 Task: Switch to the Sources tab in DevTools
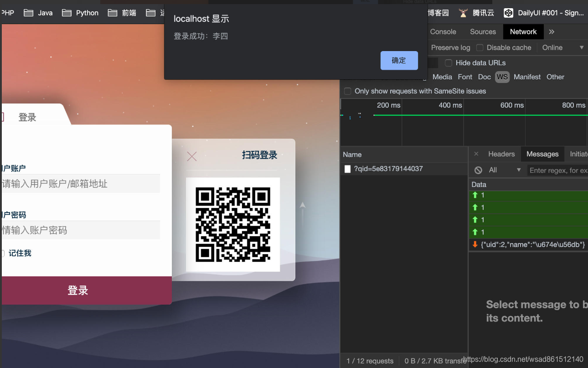pos(483,31)
